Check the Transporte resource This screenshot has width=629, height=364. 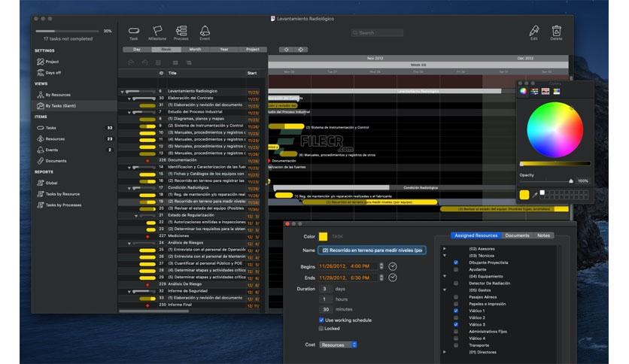click(x=456, y=345)
